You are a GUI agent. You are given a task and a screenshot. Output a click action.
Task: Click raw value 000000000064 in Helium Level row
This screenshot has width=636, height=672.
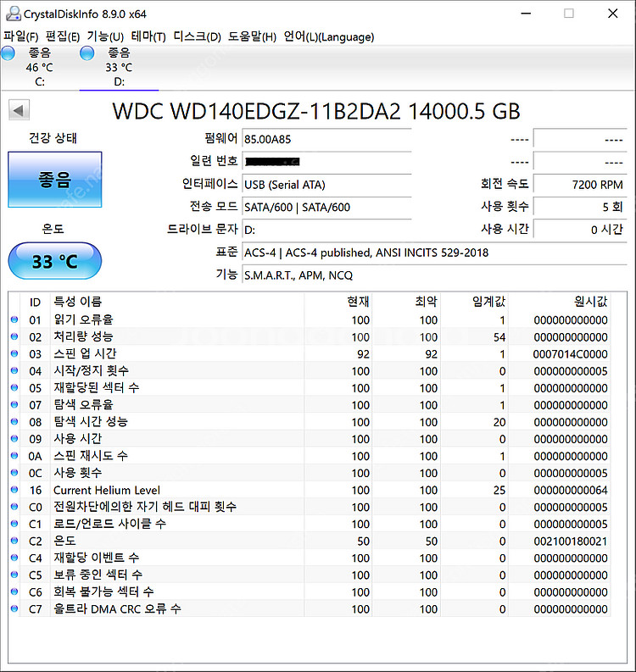click(571, 491)
